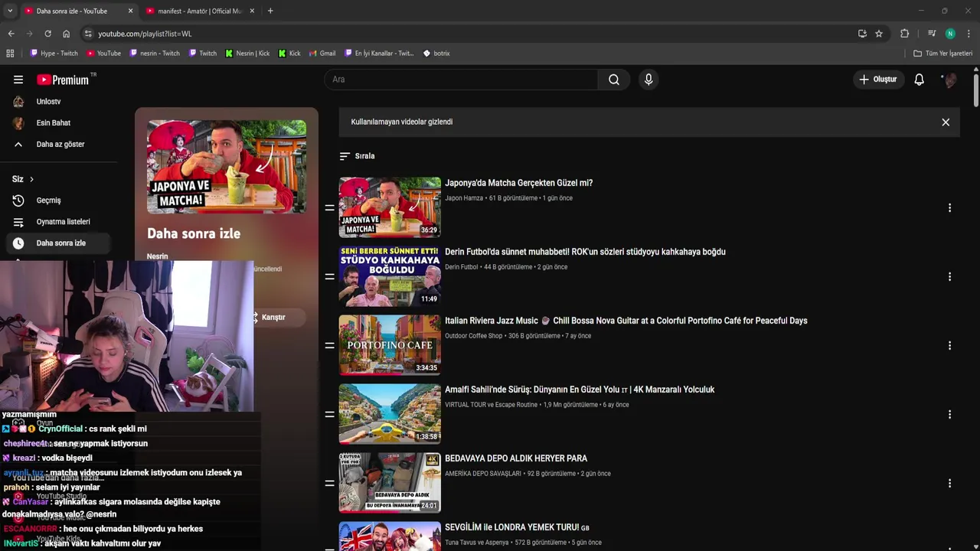
Task: Visit Tuna Tavus ve Aspenya channel link
Action: point(477,543)
